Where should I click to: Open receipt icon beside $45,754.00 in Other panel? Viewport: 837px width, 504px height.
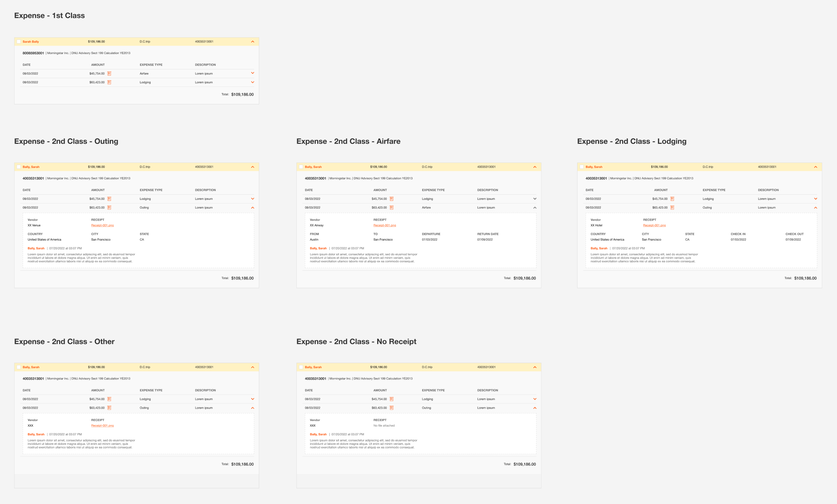click(x=109, y=399)
